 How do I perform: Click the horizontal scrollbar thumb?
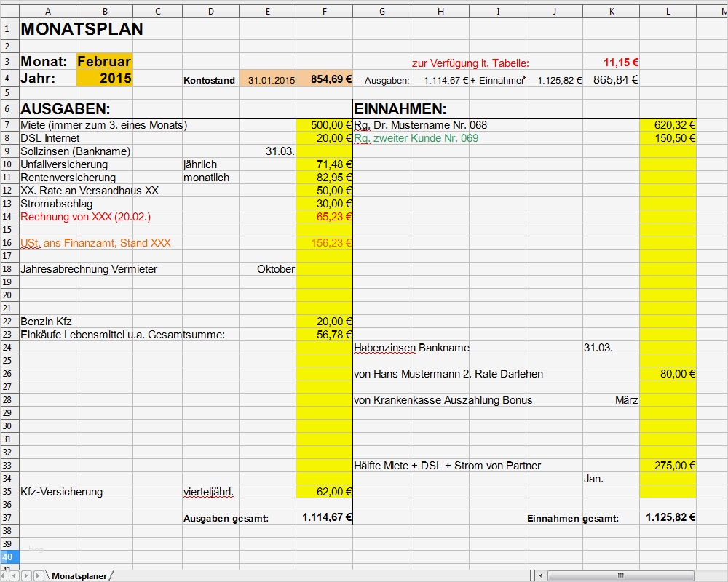pyautogui.click(x=622, y=575)
